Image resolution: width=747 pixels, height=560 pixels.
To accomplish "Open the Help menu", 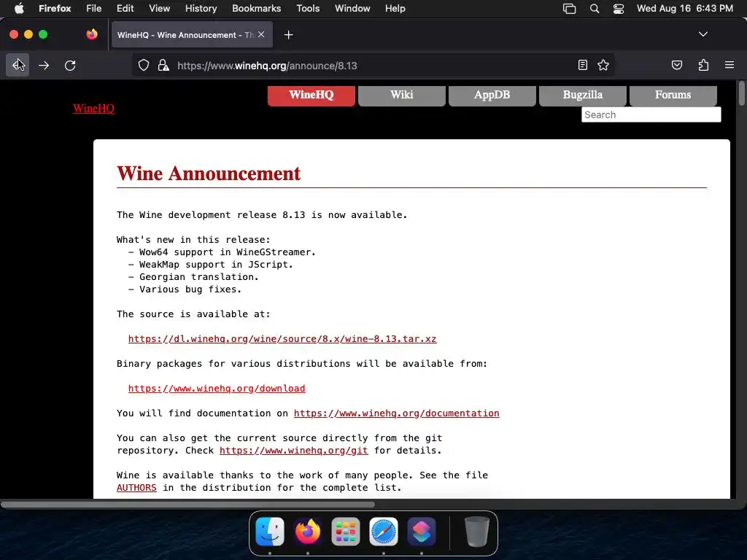I will pyautogui.click(x=395, y=8).
